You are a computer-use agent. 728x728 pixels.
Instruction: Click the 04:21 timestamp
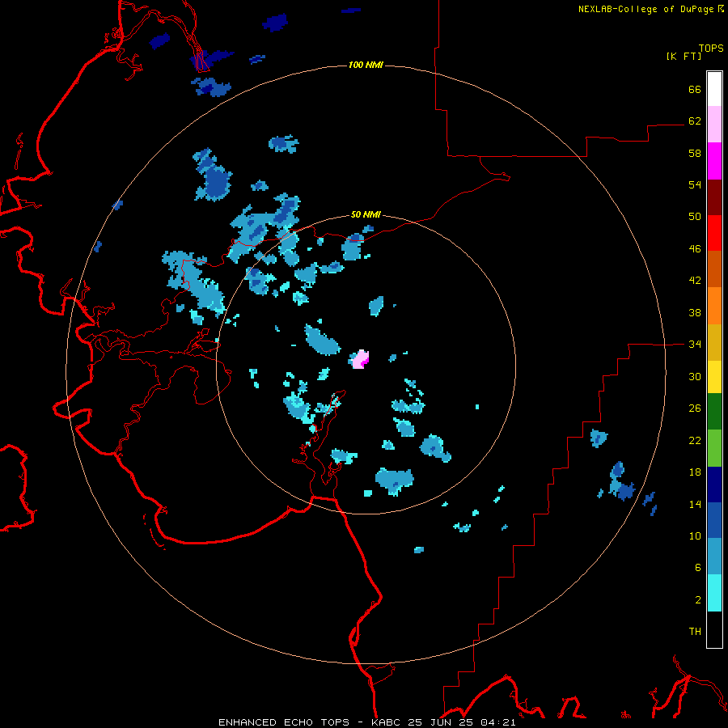(x=497, y=722)
